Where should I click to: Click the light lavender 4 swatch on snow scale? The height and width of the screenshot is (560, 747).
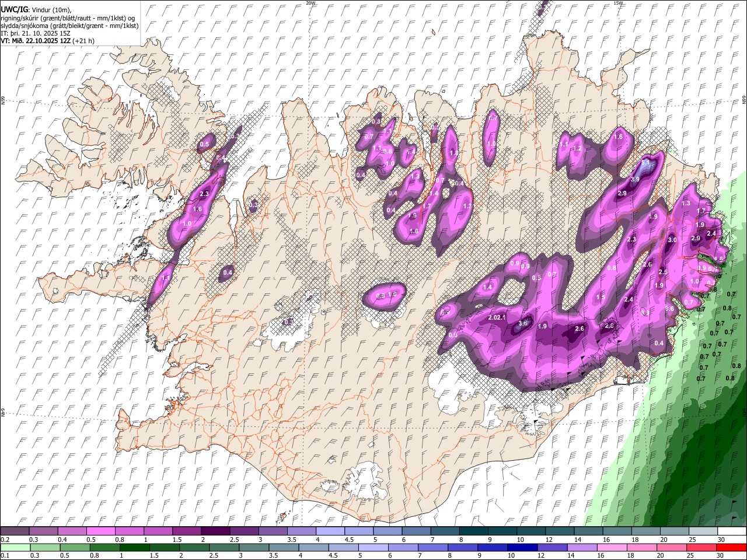(x=330, y=531)
